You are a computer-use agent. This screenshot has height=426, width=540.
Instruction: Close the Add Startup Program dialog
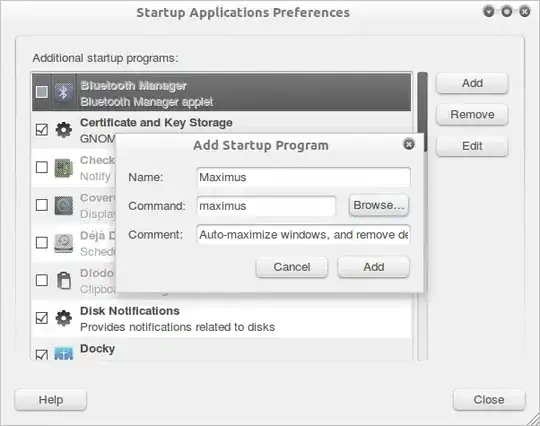tap(409, 144)
